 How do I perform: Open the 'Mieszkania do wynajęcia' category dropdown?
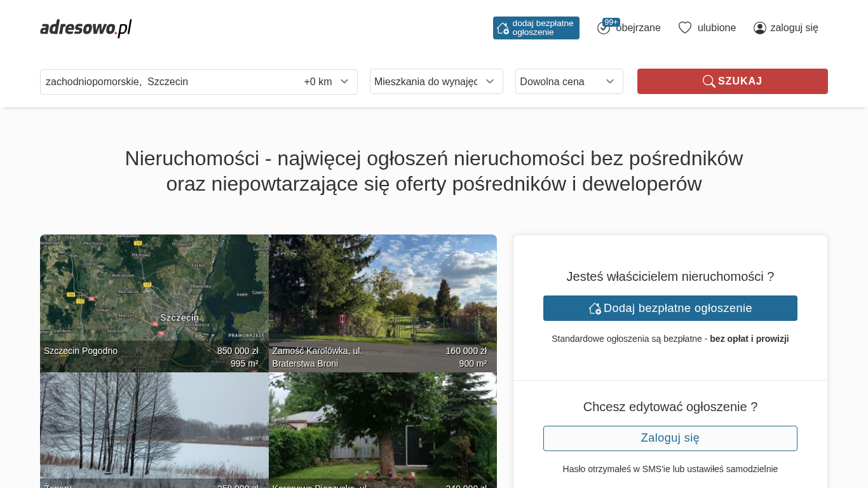436,81
